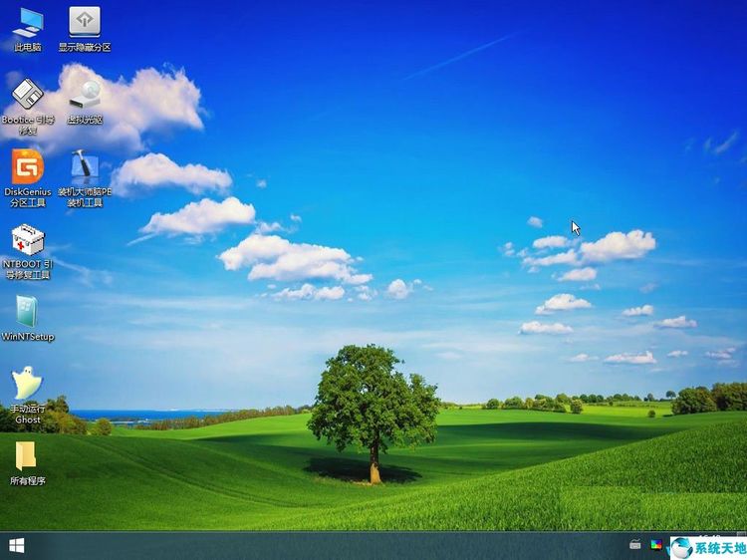Click the 所有程序 text label
Screen dimensions: 747x560
coord(28,480)
